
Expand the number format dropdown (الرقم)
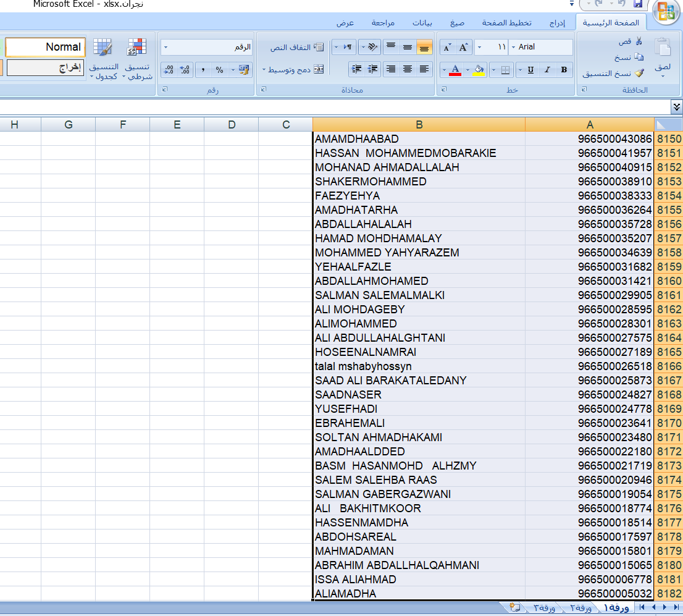point(166,47)
